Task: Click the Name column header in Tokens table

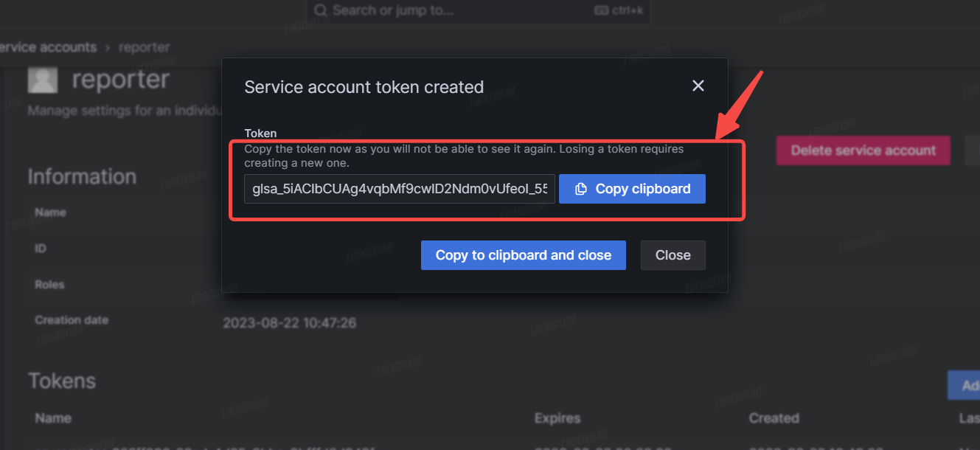Action: click(52, 418)
